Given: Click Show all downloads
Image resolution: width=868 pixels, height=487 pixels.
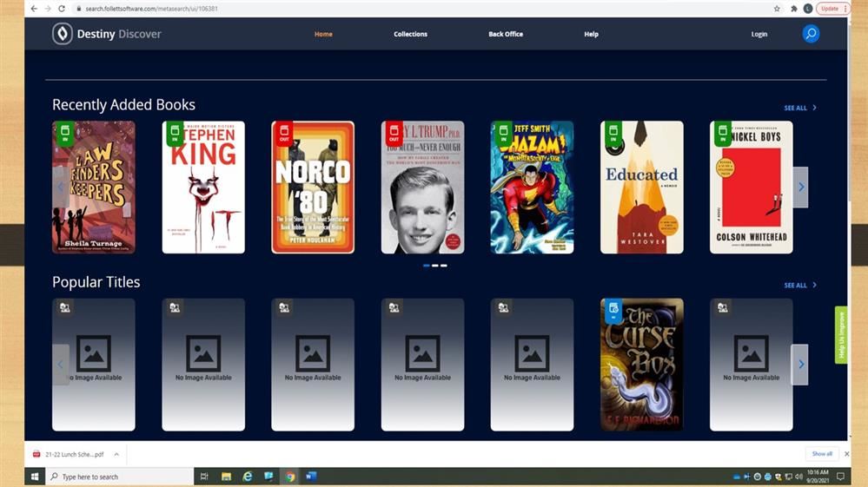Looking at the screenshot, I should tap(822, 454).
